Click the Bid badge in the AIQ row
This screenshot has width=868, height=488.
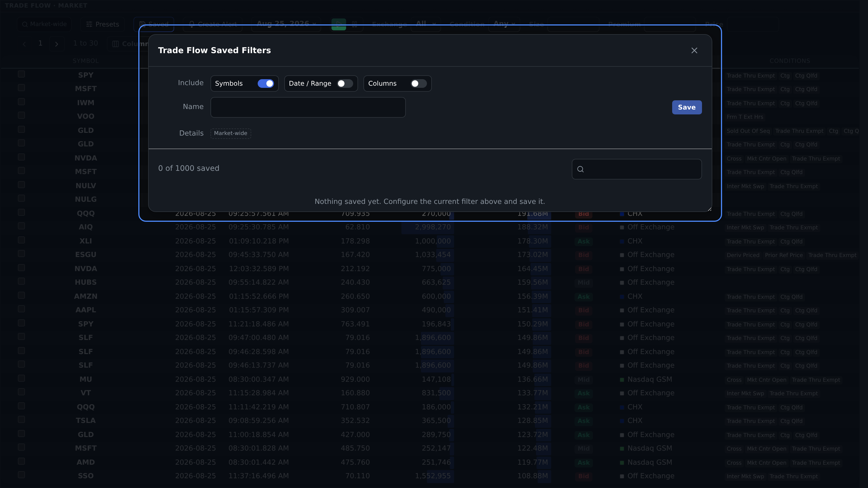[x=584, y=227]
